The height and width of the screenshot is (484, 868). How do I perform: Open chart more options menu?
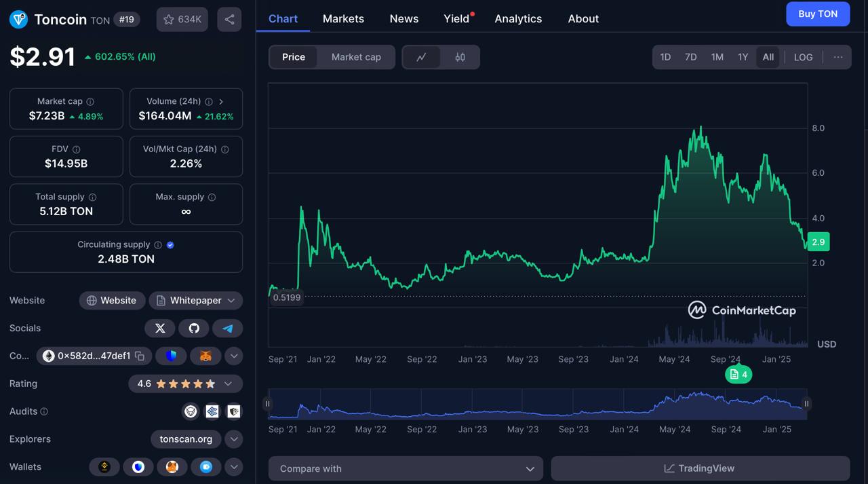coord(838,57)
